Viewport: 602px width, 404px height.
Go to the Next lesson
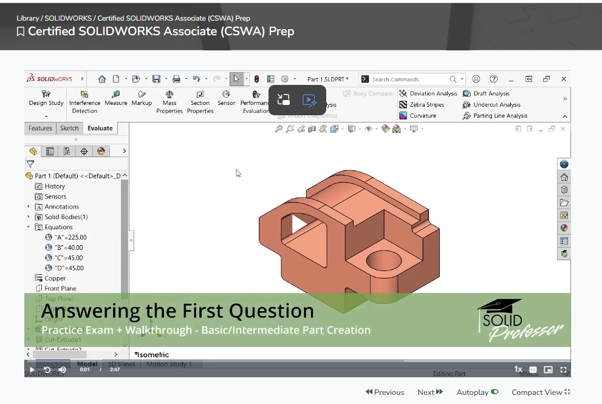[430, 392]
